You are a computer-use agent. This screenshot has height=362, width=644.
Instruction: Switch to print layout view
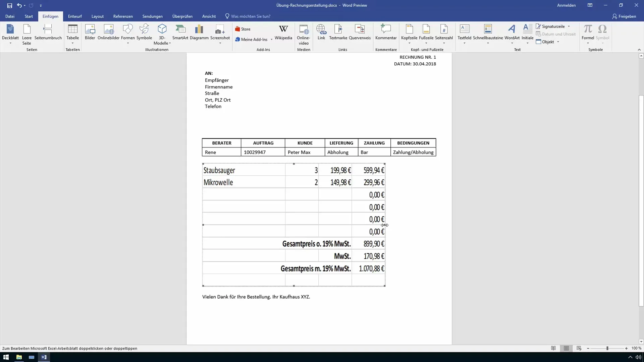click(x=566, y=348)
